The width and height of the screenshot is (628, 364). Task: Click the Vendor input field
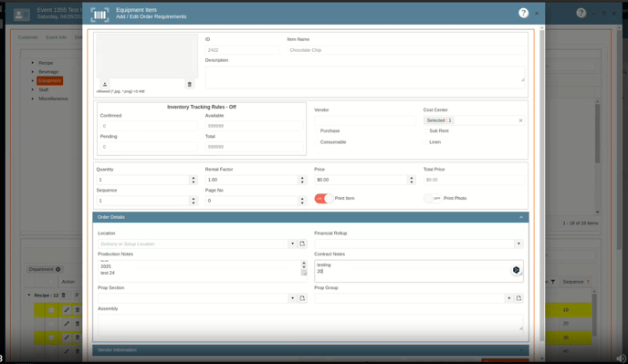[x=365, y=120]
